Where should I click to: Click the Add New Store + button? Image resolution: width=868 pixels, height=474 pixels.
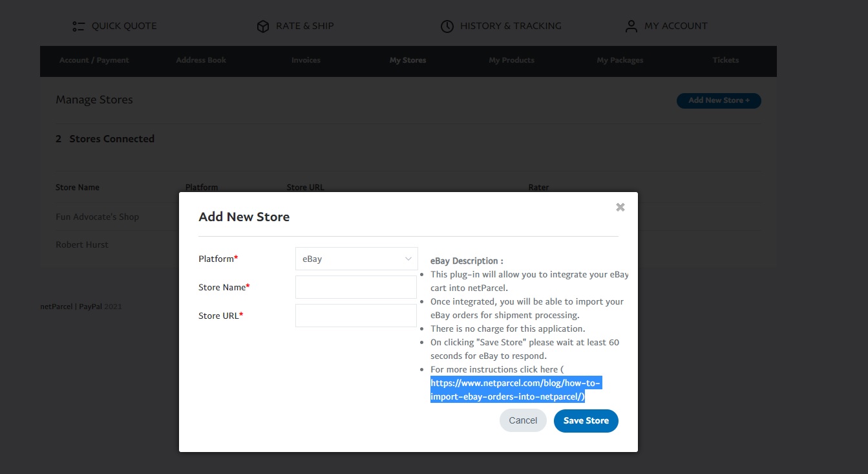(719, 101)
